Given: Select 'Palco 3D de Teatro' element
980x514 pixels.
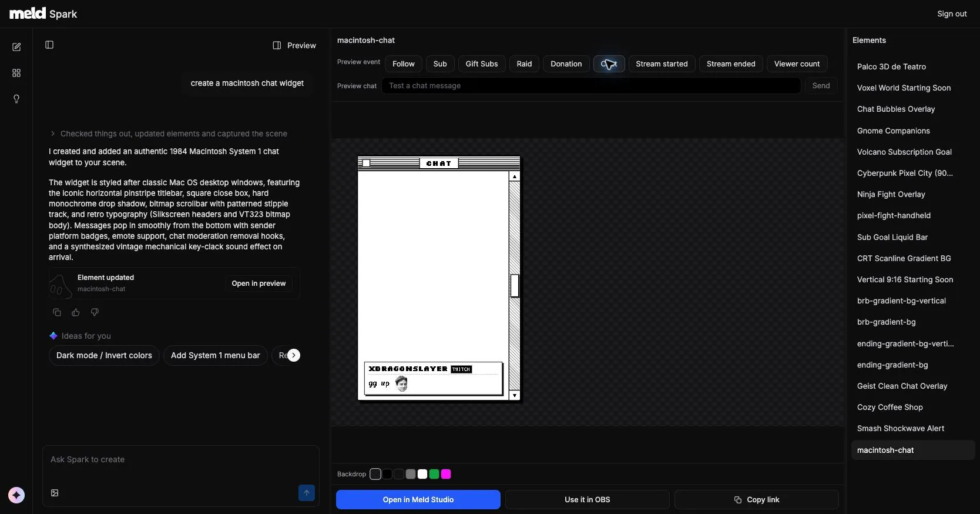Looking at the screenshot, I should [x=913, y=66].
